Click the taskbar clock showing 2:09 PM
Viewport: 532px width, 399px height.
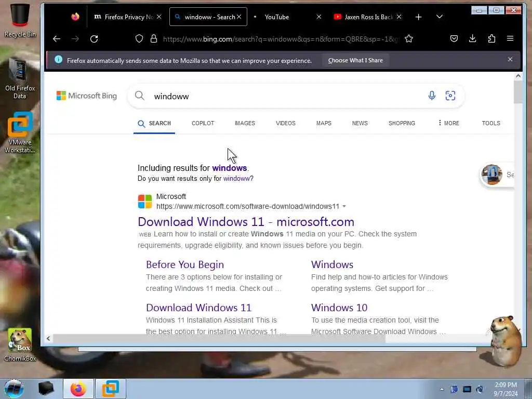click(x=506, y=389)
